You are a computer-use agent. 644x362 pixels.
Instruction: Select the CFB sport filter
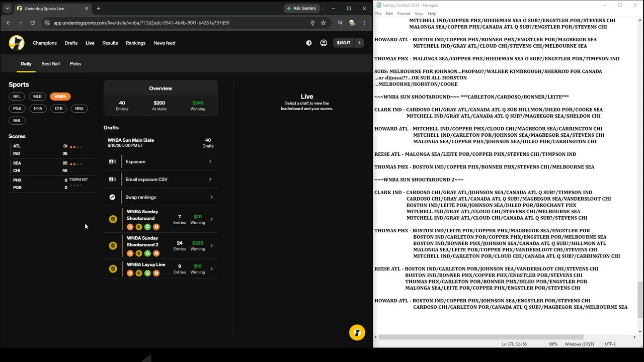(x=59, y=109)
